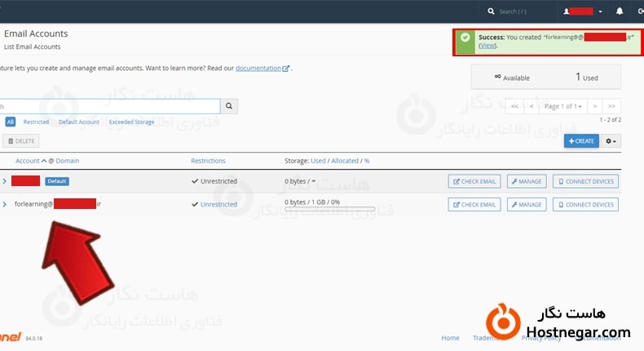The height and width of the screenshot is (351, 644).
Task: Expand the forlearning account row
Action: point(5,204)
